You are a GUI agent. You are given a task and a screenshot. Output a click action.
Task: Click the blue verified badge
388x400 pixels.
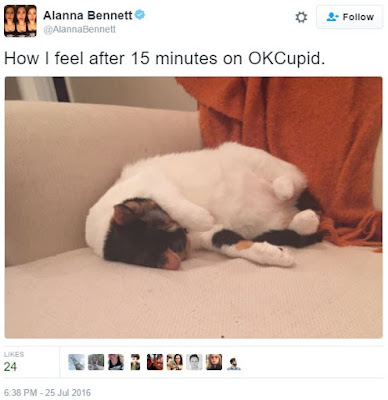pyautogui.click(x=140, y=15)
